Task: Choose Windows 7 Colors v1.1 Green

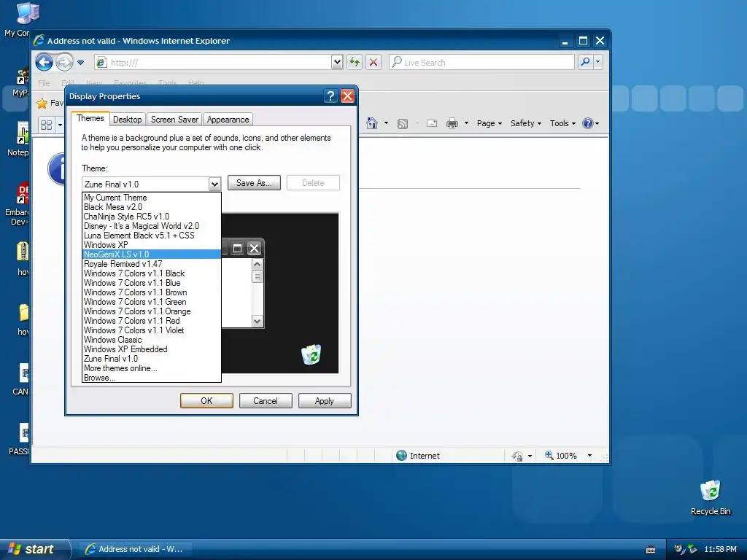Action: click(x=152, y=302)
